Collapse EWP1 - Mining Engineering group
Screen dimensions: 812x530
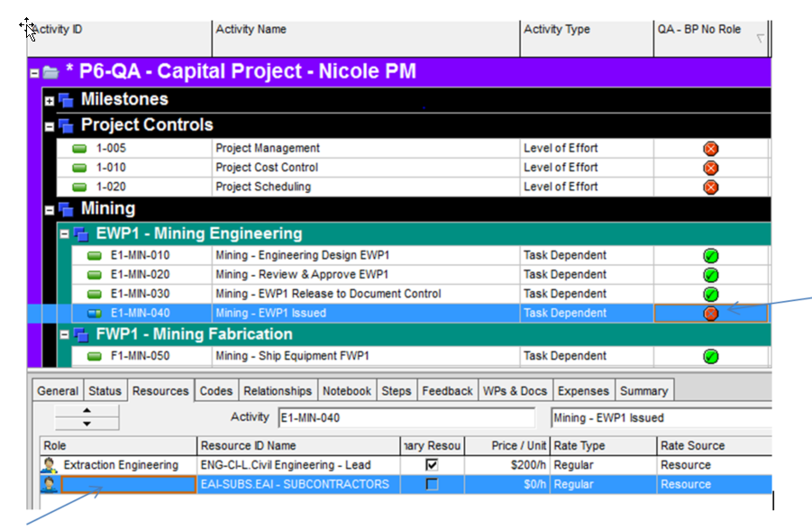tap(65, 234)
